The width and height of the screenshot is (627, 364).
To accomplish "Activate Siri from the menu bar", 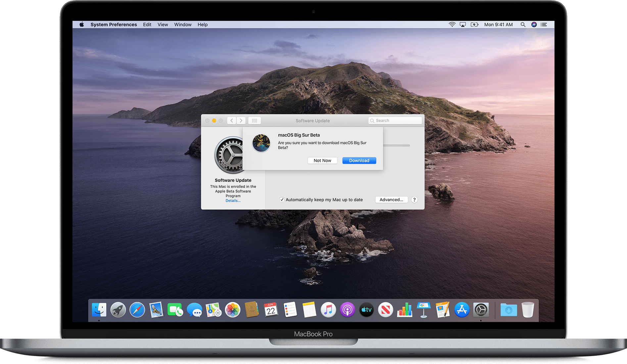I will point(534,24).
